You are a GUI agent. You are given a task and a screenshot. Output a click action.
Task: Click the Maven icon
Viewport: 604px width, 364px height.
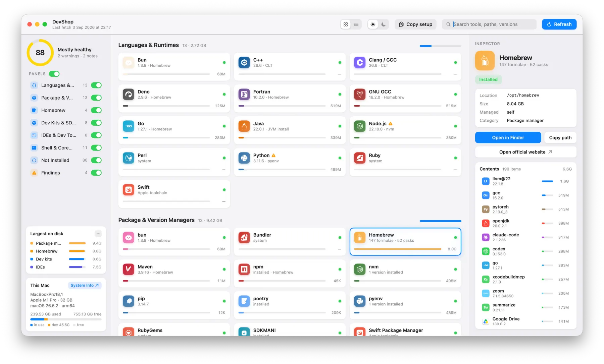[129, 269]
